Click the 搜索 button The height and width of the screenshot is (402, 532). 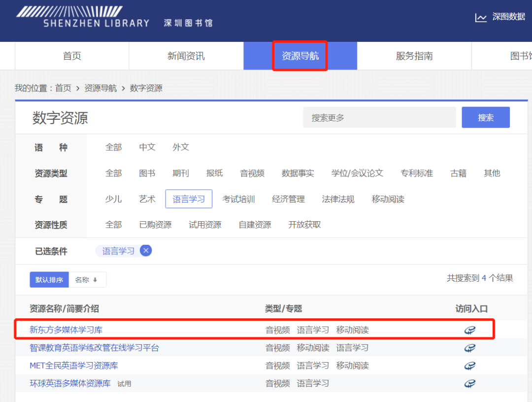coord(486,117)
